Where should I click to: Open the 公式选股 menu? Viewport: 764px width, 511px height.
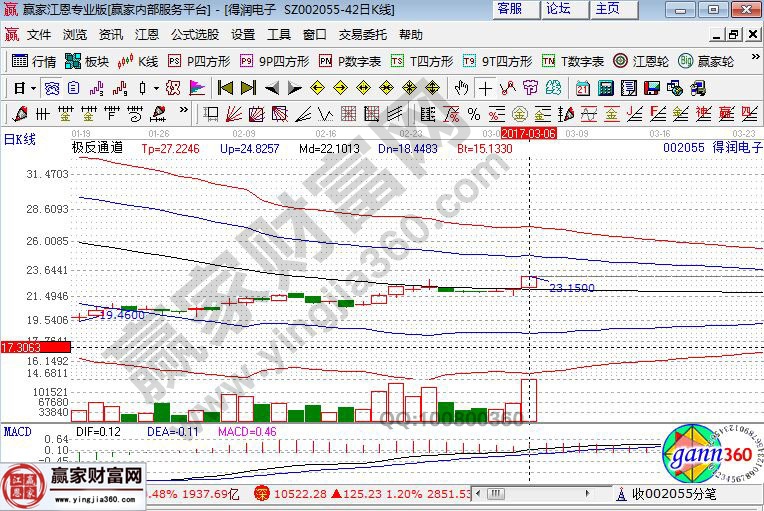[194, 35]
